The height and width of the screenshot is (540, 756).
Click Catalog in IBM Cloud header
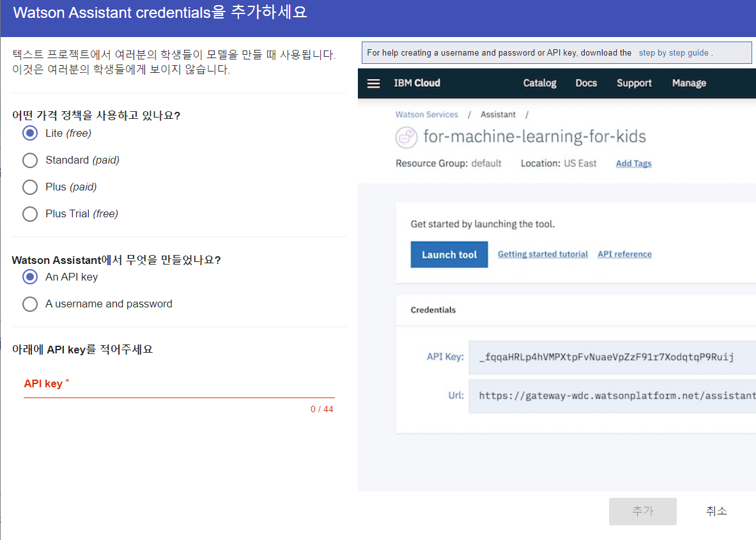(539, 83)
